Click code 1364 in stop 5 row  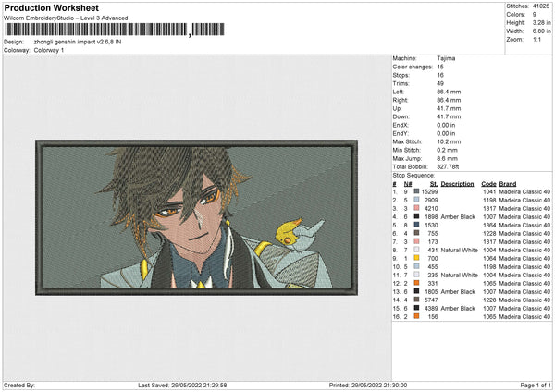pos(489,225)
